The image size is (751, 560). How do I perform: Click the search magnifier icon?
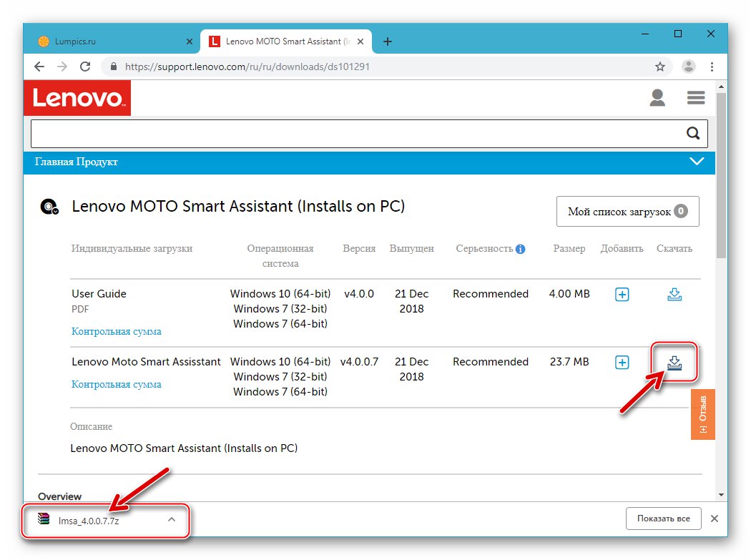(692, 133)
